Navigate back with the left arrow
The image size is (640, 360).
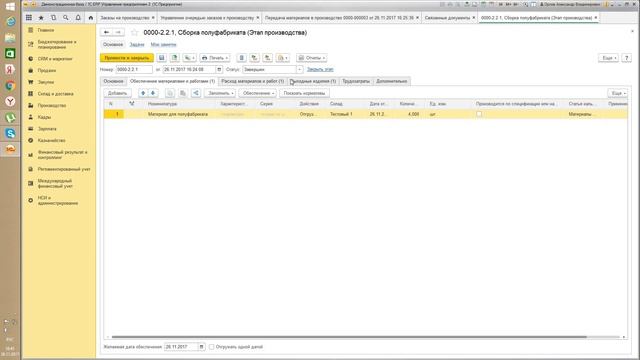[106, 32]
